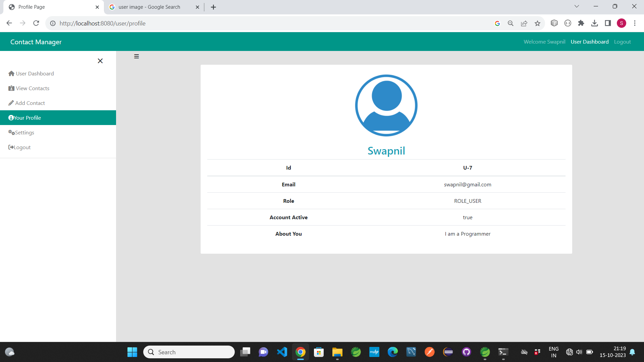Expand the tab search dropdown arrow
The height and width of the screenshot is (362, 644).
tap(577, 6)
